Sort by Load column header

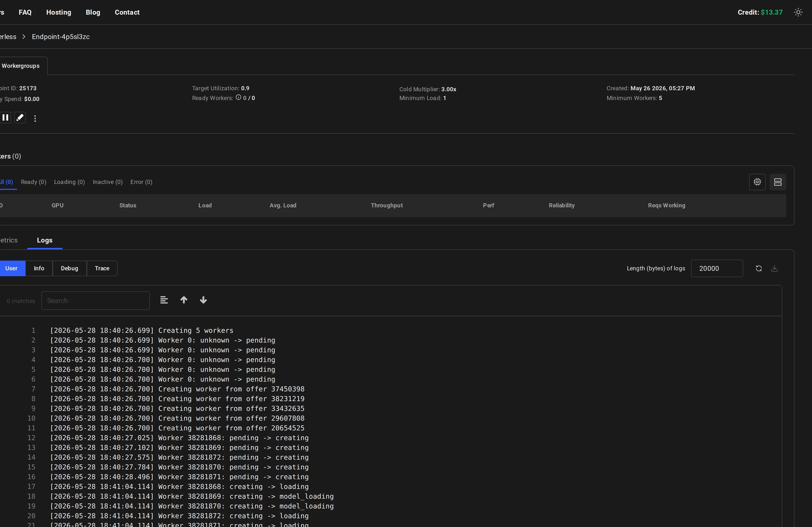tap(205, 205)
